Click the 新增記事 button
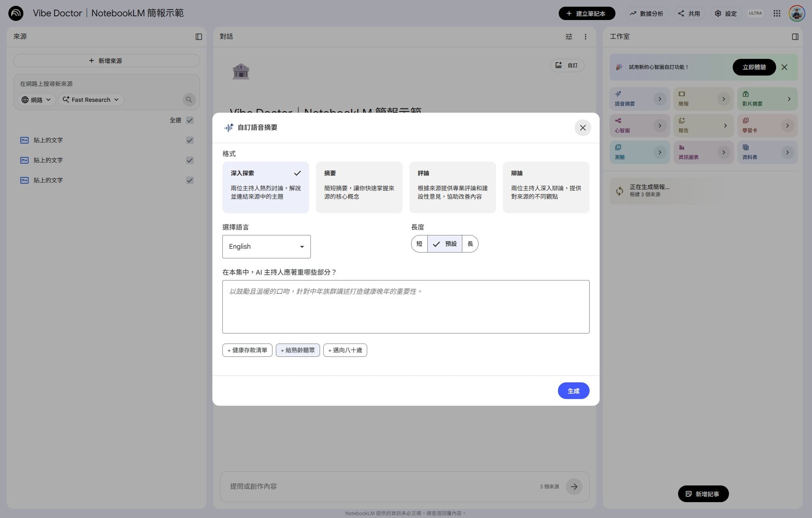Viewport: 812px width, 518px height. click(703, 494)
